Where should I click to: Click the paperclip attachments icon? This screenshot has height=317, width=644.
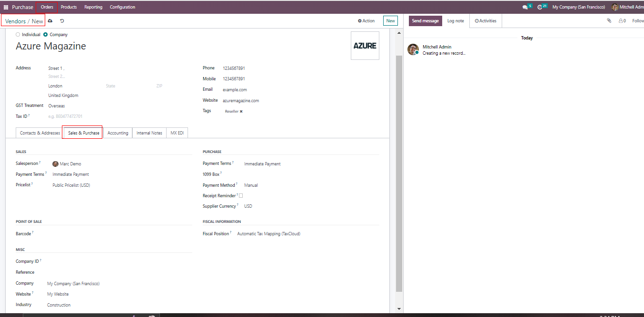coord(609,21)
